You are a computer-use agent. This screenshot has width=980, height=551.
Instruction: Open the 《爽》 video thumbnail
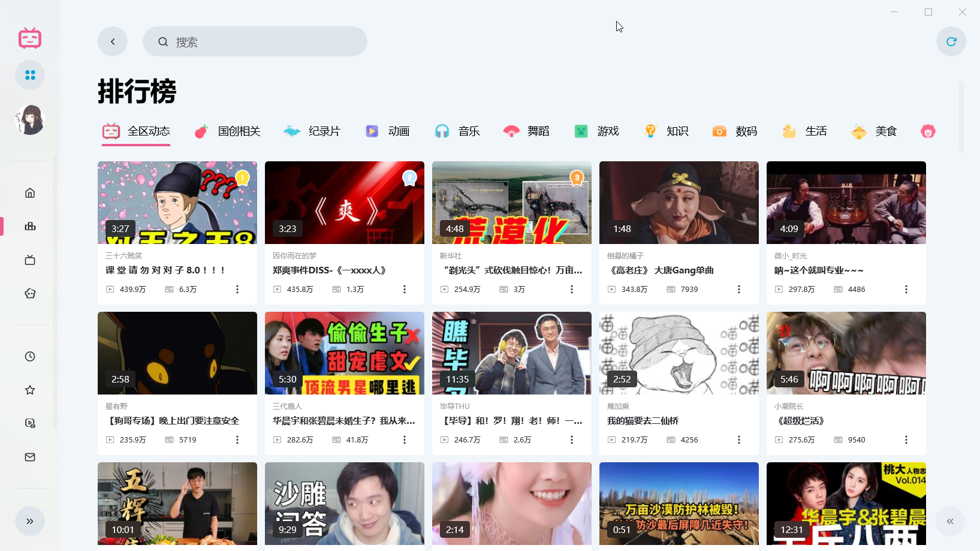tap(345, 203)
